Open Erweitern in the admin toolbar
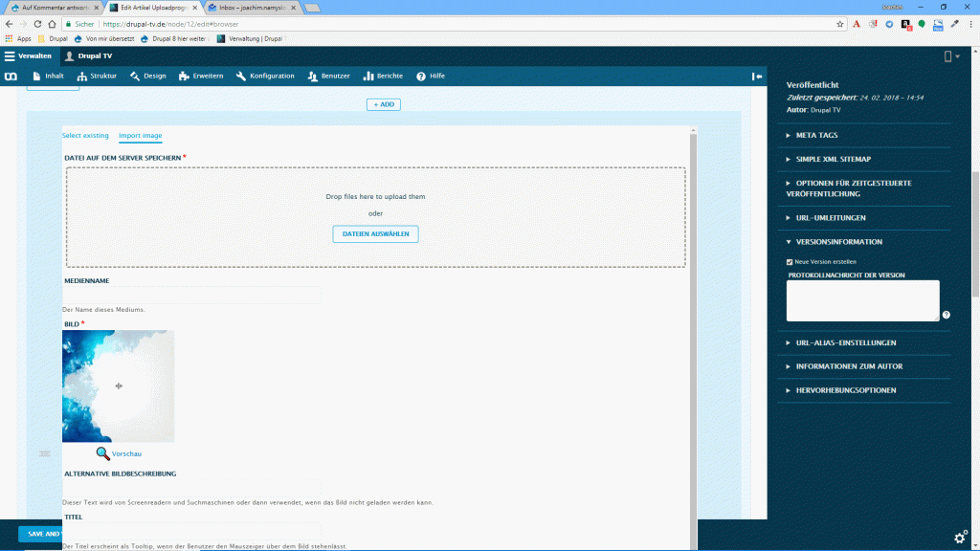This screenshot has width=980, height=551. [201, 76]
